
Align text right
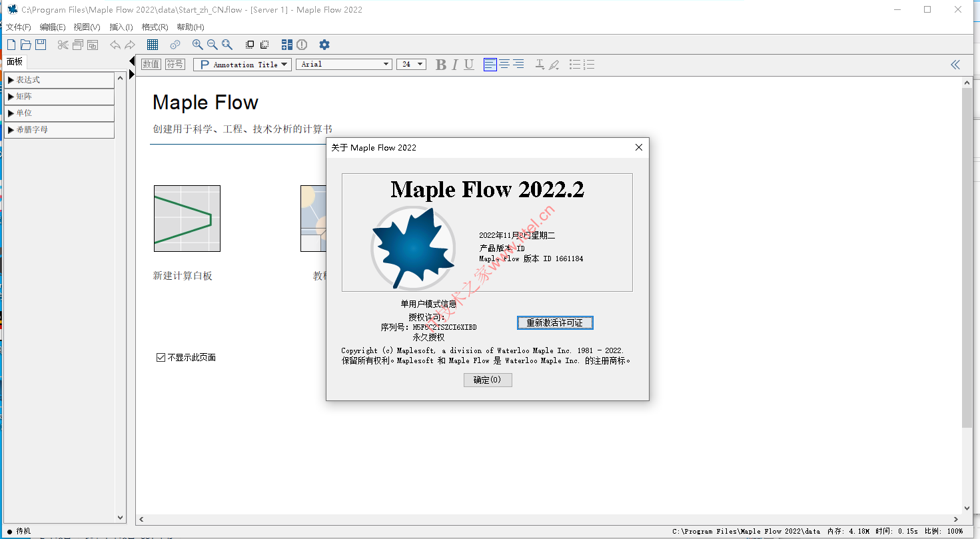click(x=518, y=65)
